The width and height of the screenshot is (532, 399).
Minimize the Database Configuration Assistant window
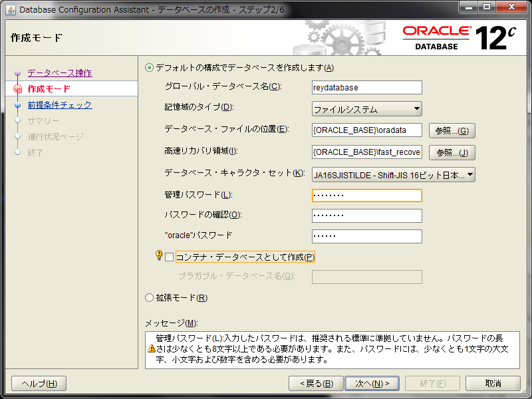tap(469, 7)
